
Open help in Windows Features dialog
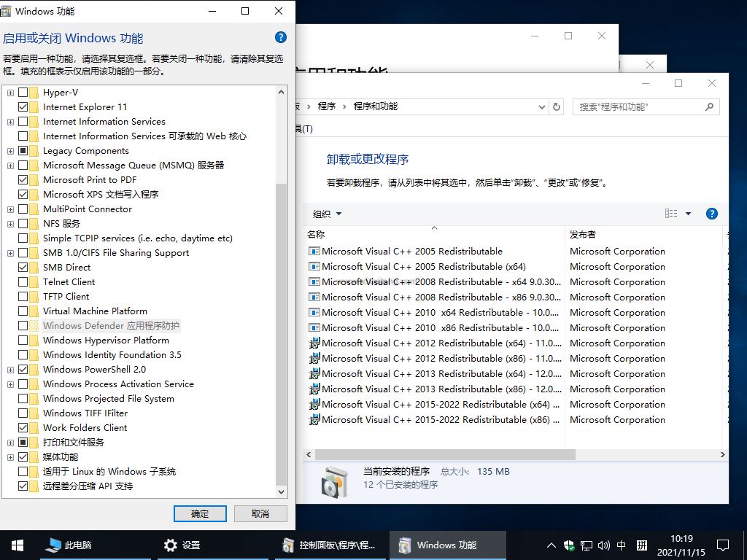pos(281,37)
